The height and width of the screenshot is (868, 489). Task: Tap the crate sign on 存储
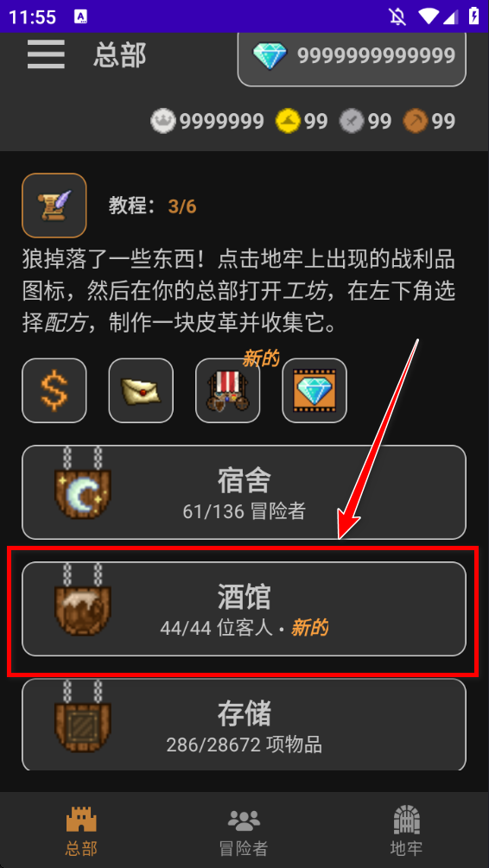point(83,715)
